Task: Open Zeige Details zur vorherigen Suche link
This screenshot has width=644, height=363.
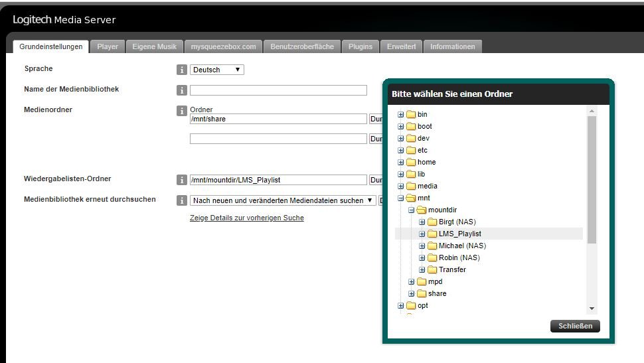Action: coord(246,218)
